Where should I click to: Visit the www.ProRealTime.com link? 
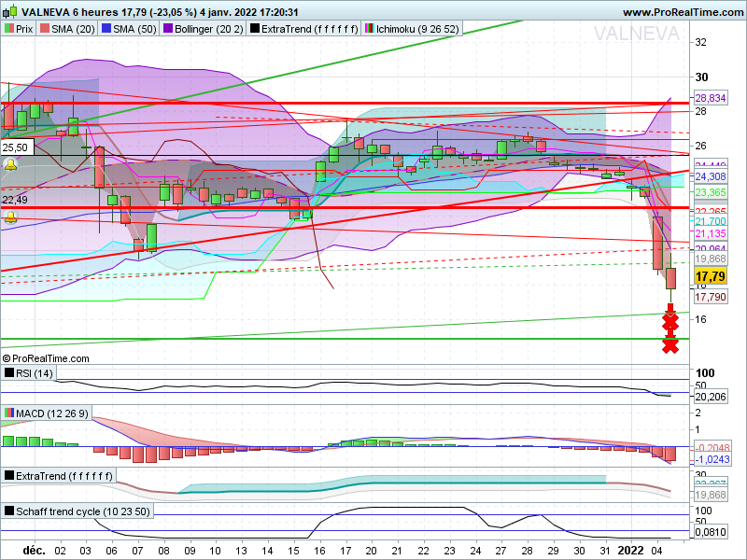pyautogui.click(x=684, y=12)
